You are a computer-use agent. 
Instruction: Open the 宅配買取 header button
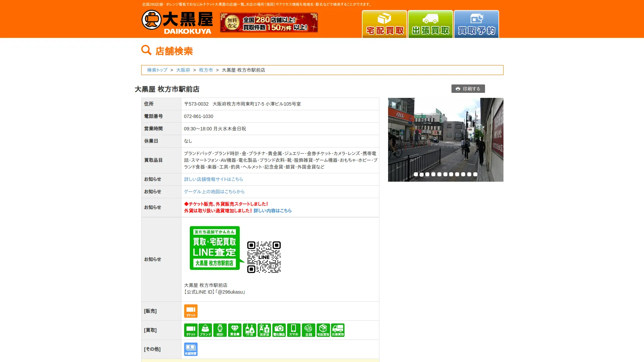coord(384,24)
